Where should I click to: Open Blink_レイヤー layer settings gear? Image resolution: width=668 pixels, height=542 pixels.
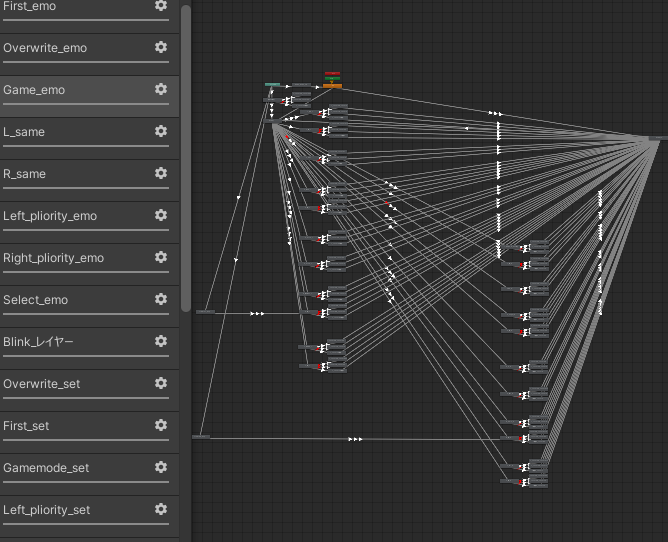161,341
